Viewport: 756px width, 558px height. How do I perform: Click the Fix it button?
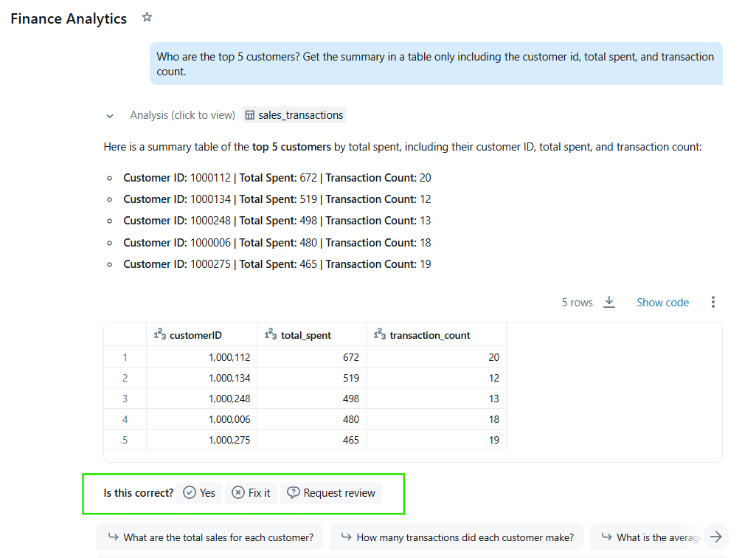click(251, 492)
